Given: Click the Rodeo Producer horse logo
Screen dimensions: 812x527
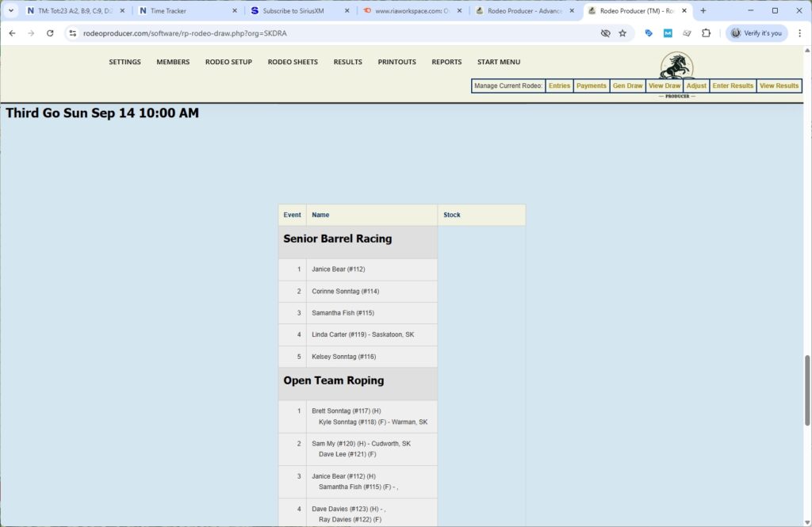Looking at the screenshot, I should coord(676,66).
